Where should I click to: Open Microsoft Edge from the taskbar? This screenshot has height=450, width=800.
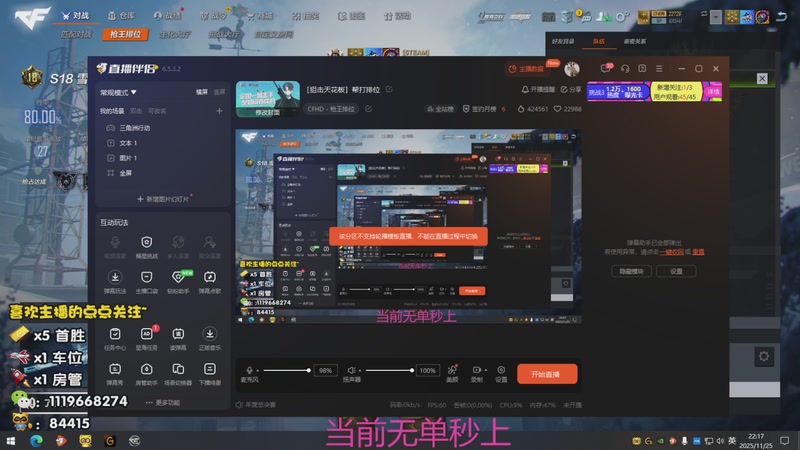tap(36, 441)
